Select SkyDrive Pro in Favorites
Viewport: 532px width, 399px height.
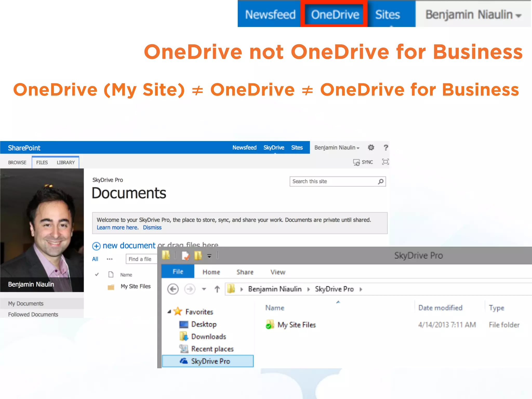tap(208, 361)
